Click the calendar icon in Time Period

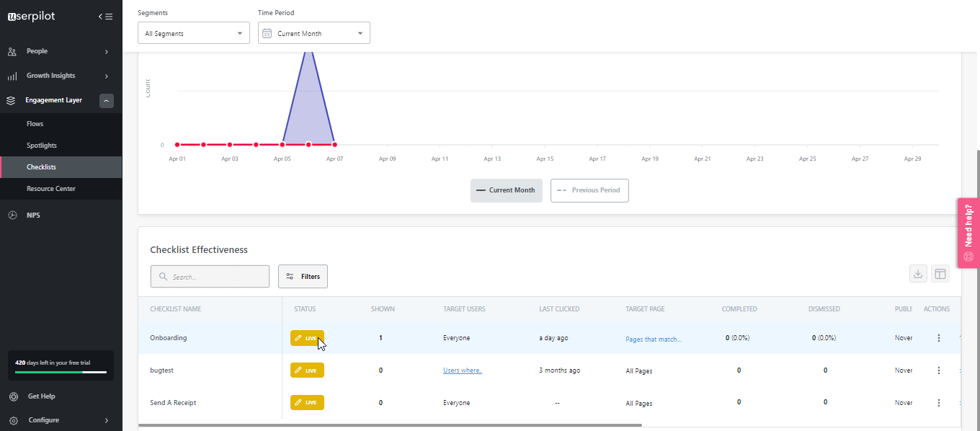(x=267, y=33)
